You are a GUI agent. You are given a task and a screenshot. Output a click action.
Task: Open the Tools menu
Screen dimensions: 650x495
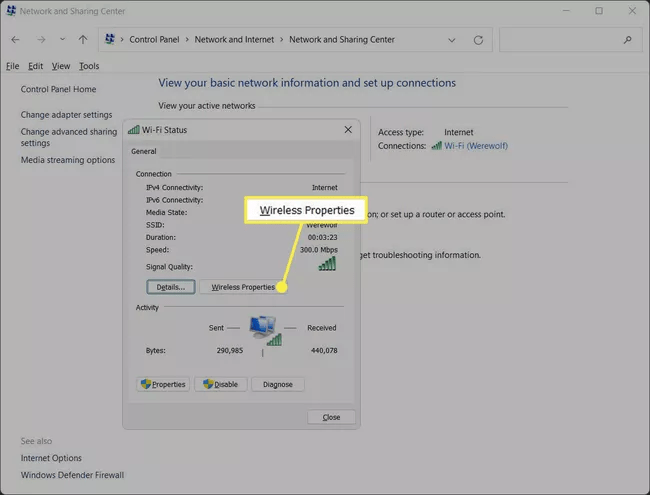(x=89, y=66)
